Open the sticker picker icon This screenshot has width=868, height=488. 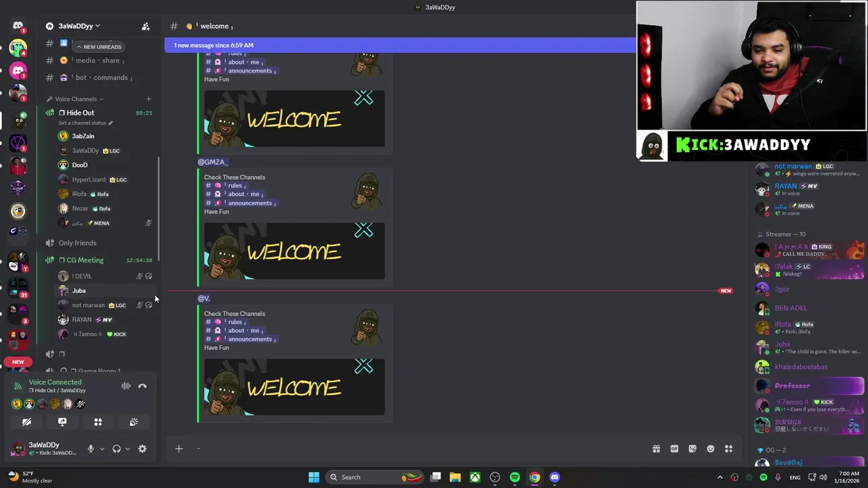tap(692, 449)
